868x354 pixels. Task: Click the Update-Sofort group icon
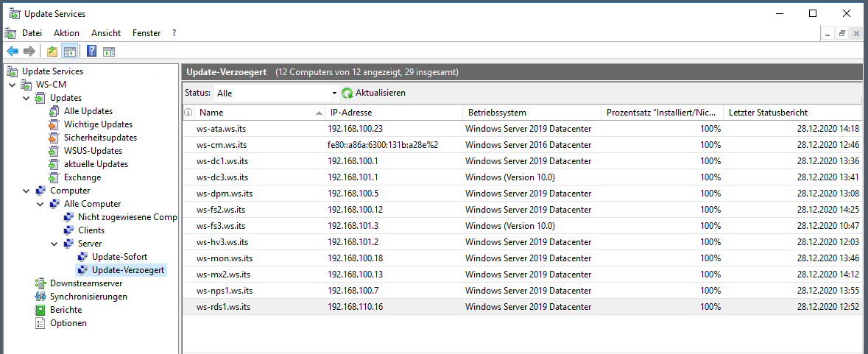coord(82,257)
